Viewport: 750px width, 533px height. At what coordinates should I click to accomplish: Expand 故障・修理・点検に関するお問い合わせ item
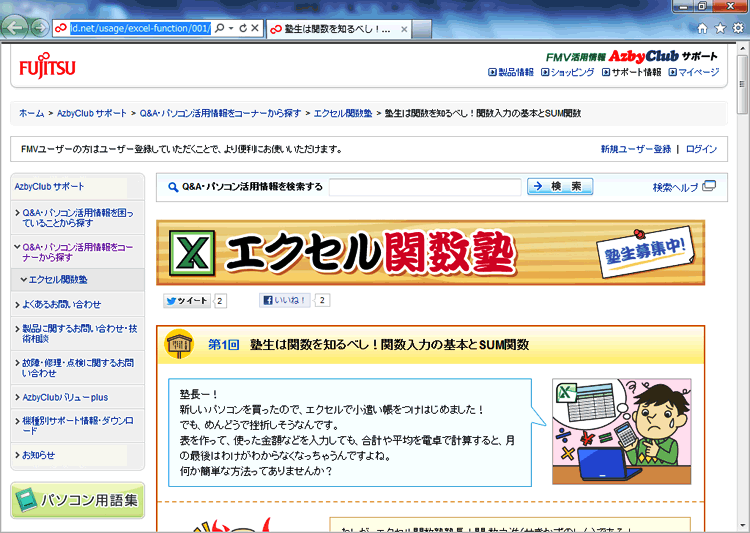click(x=77, y=368)
